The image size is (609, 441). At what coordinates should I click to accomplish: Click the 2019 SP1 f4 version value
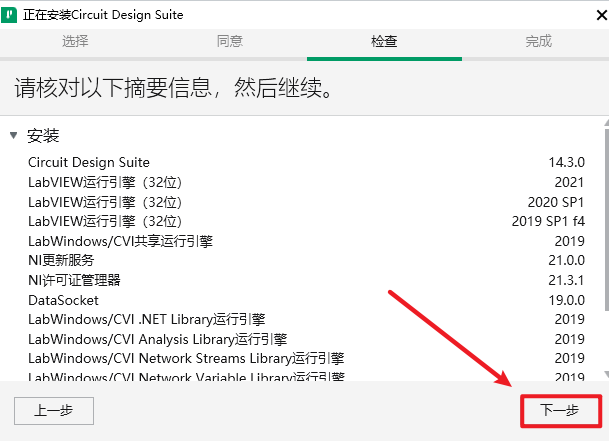(x=548, y=221)
